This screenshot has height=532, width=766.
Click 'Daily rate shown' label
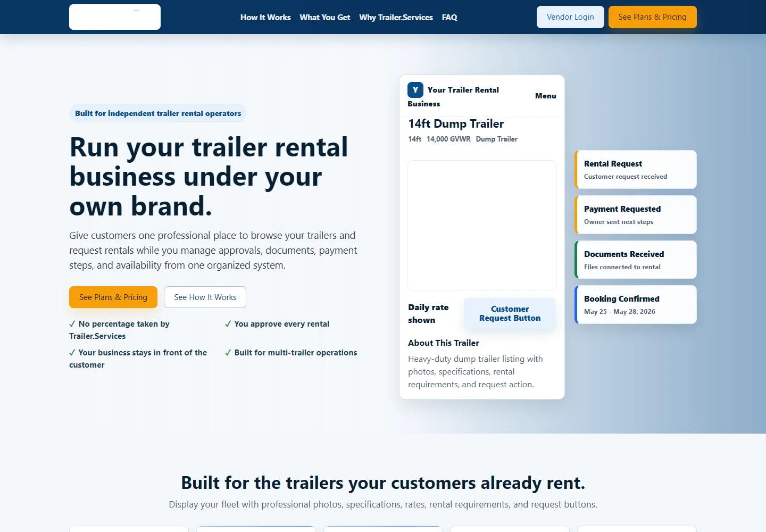point(428,313)
